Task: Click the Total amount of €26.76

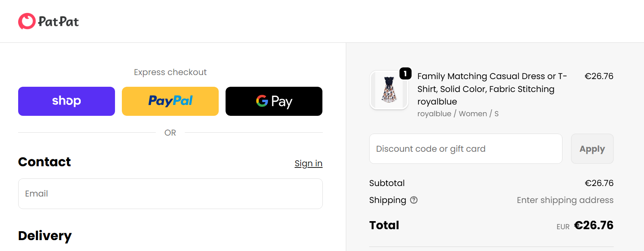Action: coord(594,225)
